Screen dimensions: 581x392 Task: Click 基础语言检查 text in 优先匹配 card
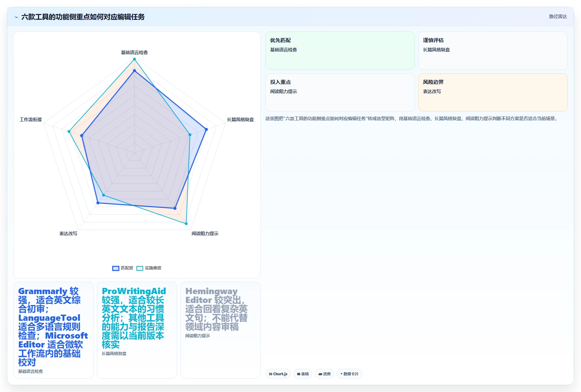284,50
